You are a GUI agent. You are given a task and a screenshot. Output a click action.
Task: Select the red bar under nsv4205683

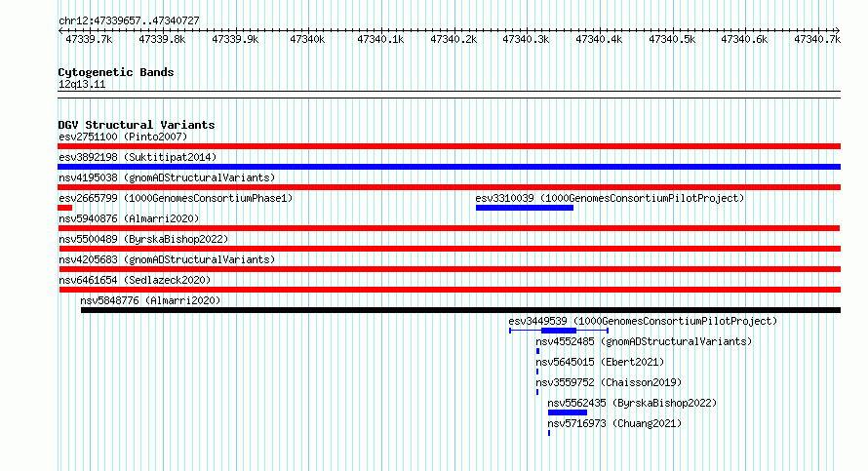point(450,269)
